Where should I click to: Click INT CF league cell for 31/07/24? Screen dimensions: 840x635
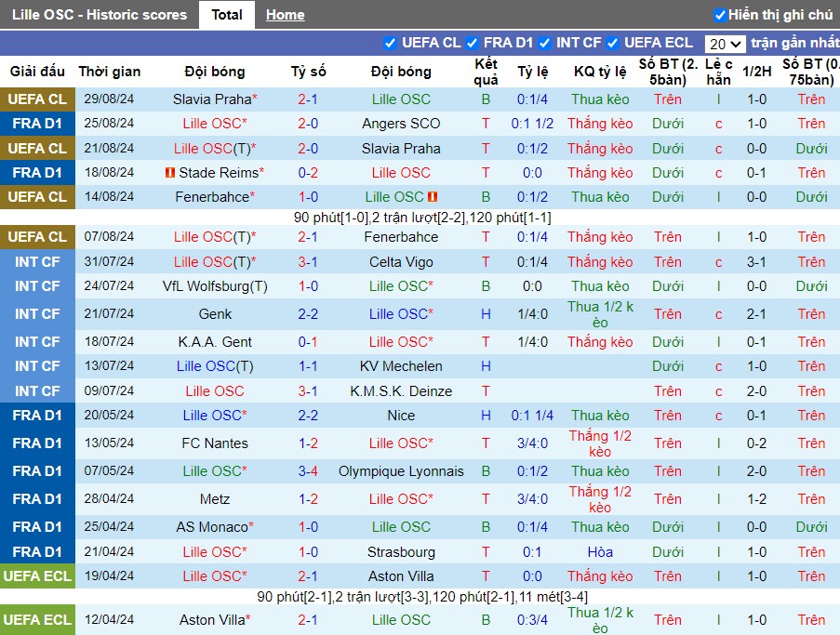(37, 262)
